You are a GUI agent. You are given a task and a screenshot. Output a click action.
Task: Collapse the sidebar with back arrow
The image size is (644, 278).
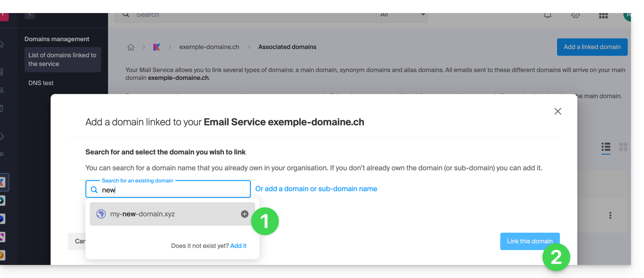(x=30, y=14)
